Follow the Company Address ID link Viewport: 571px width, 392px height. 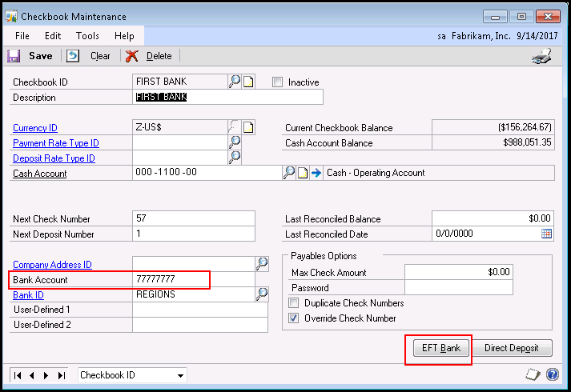pyautogui.click(x=52, y=265)
